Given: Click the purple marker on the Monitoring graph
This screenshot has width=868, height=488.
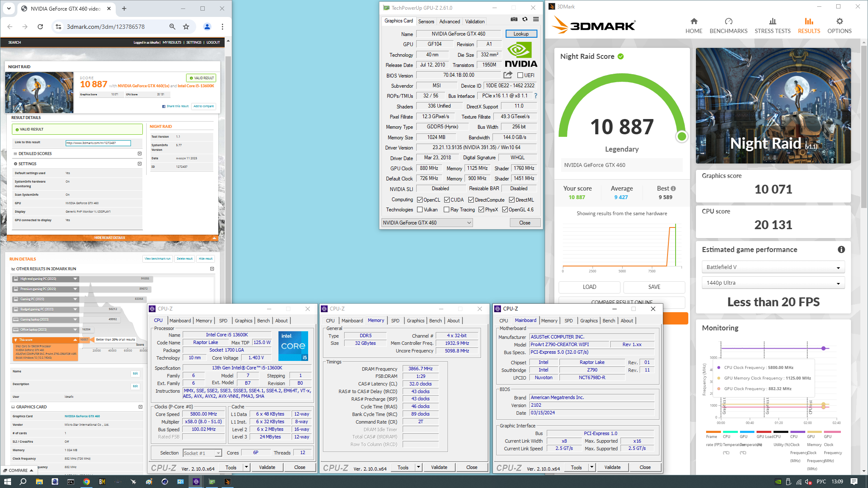Looking at the screenshot, I should coord(823,348).
